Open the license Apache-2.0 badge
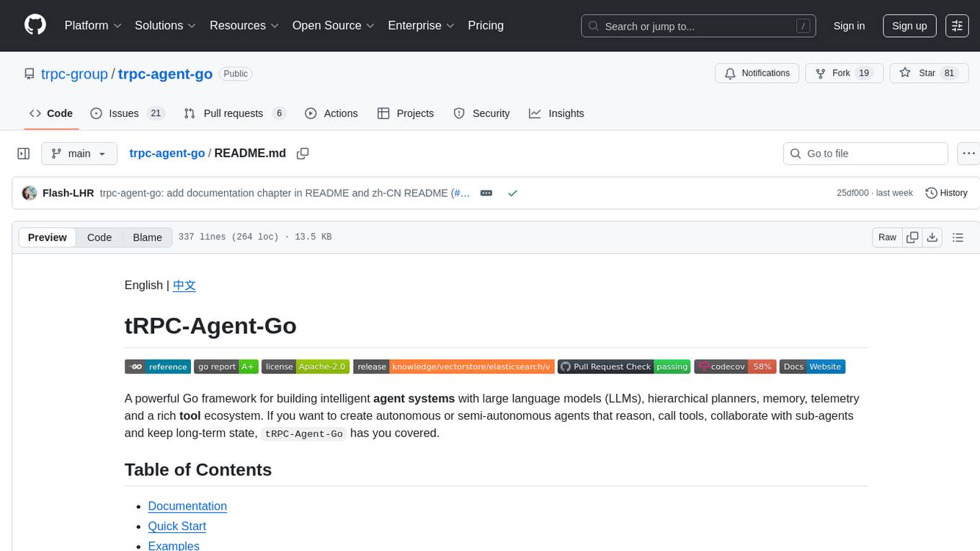This screenshot has height=551, width=980. pos(306,366)
